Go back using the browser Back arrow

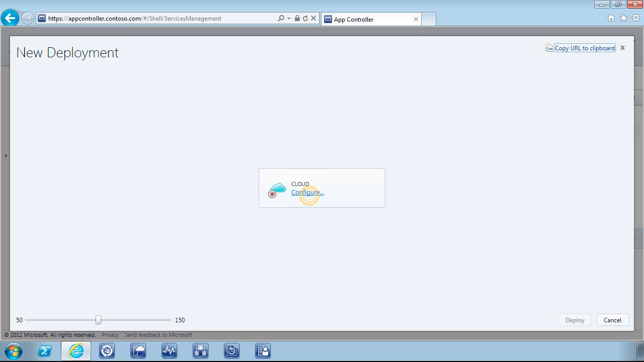tap(10, 18)
